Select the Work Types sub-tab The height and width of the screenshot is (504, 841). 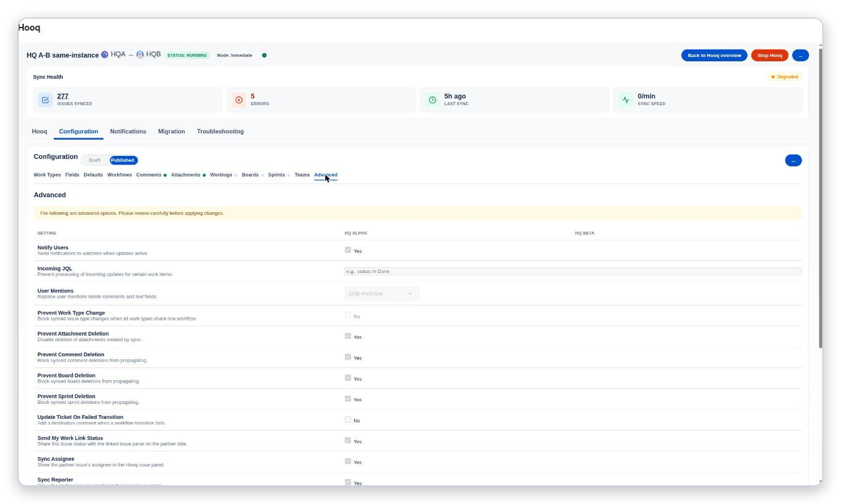pos(47,175)
